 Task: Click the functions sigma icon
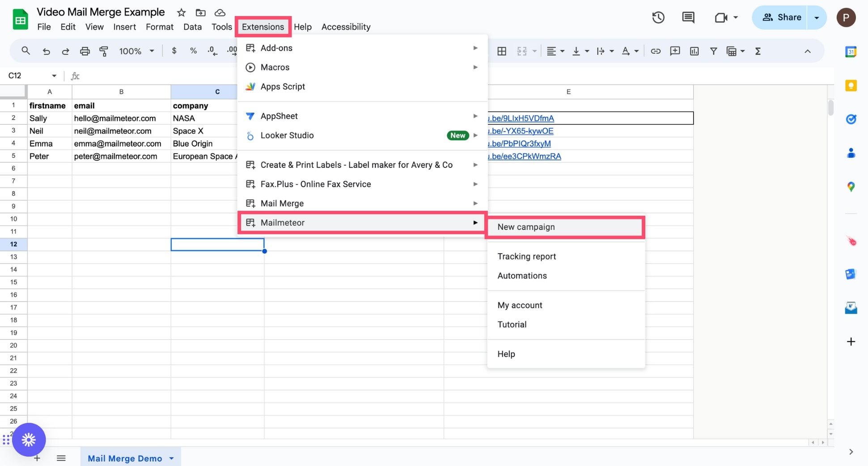758,51
